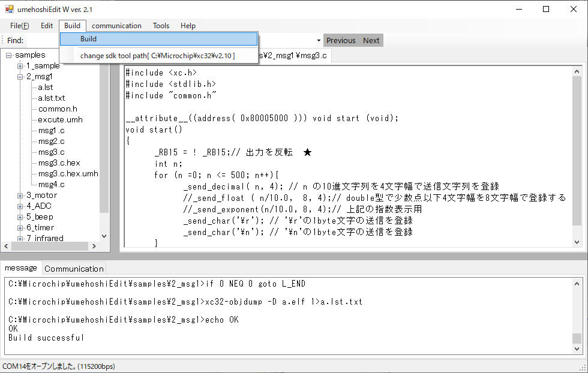The height and width of the screenshot is (373, 588).
Task: Select the change sdk tool path entry
Action: (x=158, y=56)
